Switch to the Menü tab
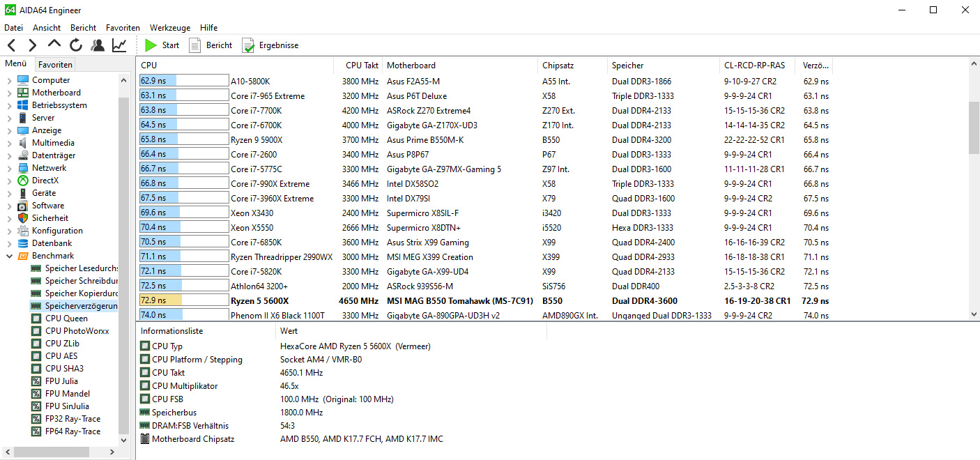980x460 pixels. coord(16,64)
